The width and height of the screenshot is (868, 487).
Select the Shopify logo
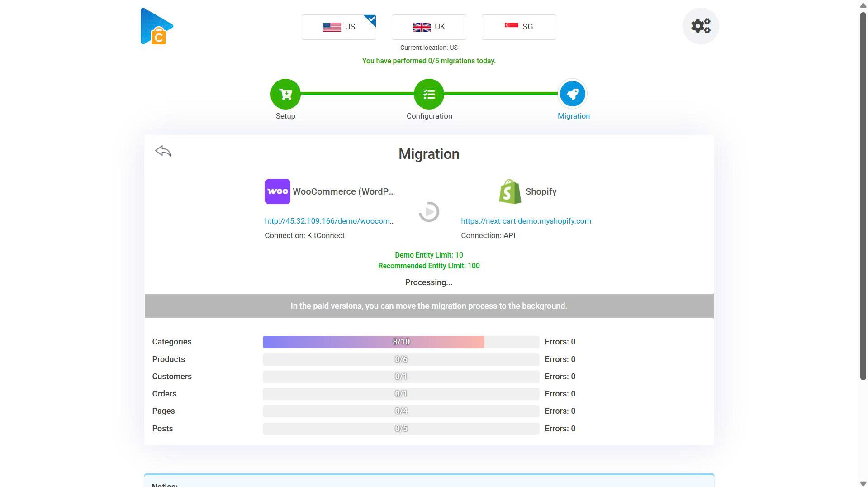pyautogui.click(x=510, y=191)
